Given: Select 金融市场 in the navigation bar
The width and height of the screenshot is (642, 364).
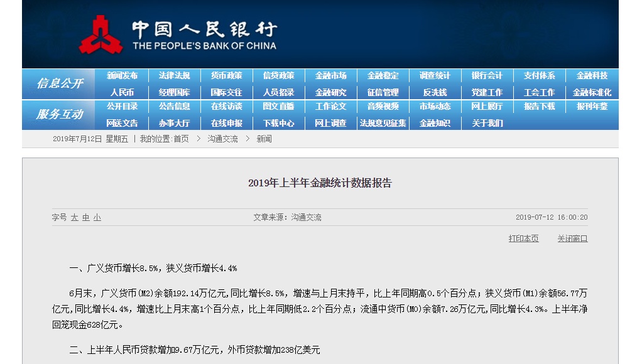Looking at the screenshot, I should (x=331, y=76).
